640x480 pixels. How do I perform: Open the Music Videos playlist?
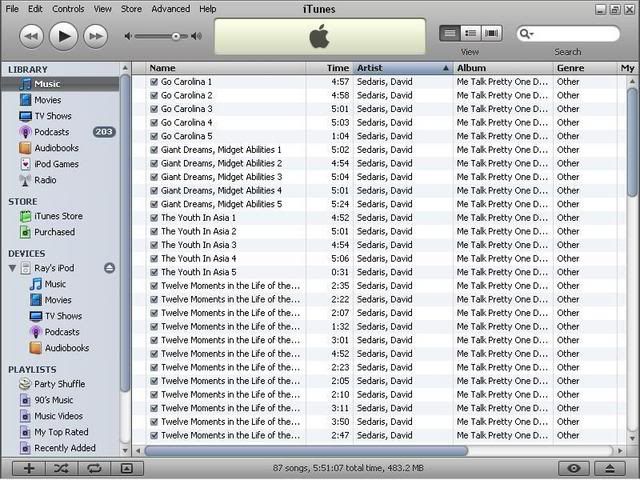coord(60,416)
